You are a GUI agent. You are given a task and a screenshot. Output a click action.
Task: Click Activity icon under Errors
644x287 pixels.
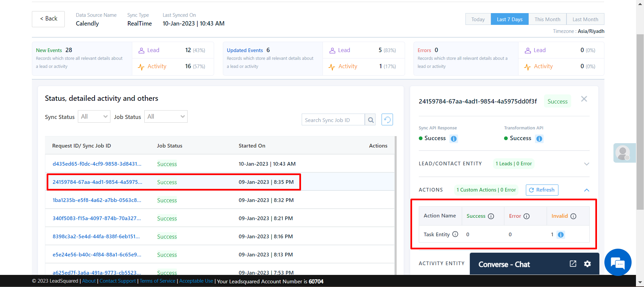528,67
